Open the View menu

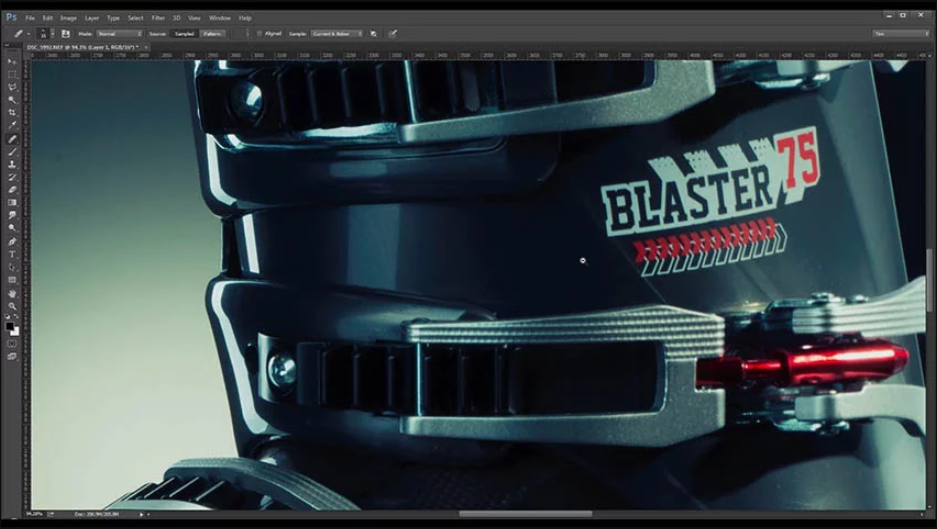(194, 18)
